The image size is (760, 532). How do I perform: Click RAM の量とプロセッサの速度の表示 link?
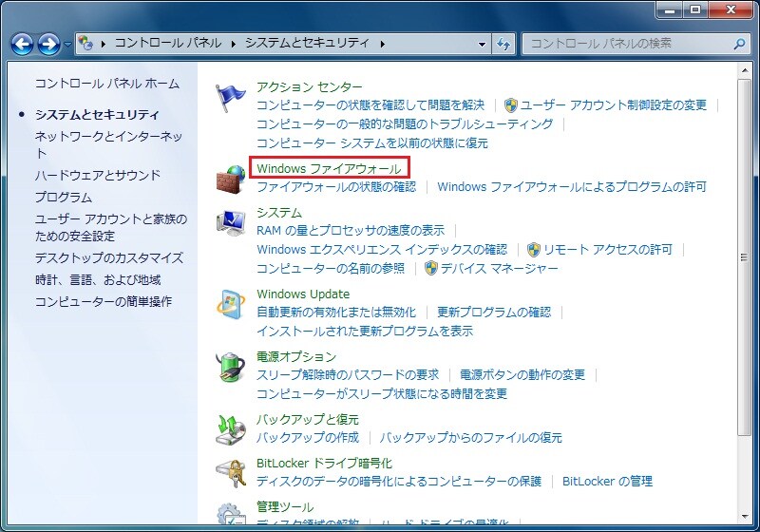pyautogui.click(x=351, y=231)
